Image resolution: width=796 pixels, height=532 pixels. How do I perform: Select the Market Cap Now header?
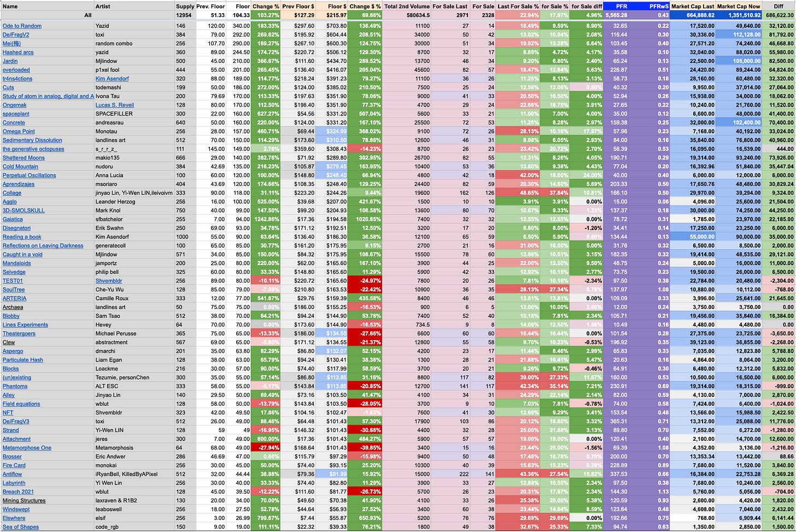[x=739, y=6]
